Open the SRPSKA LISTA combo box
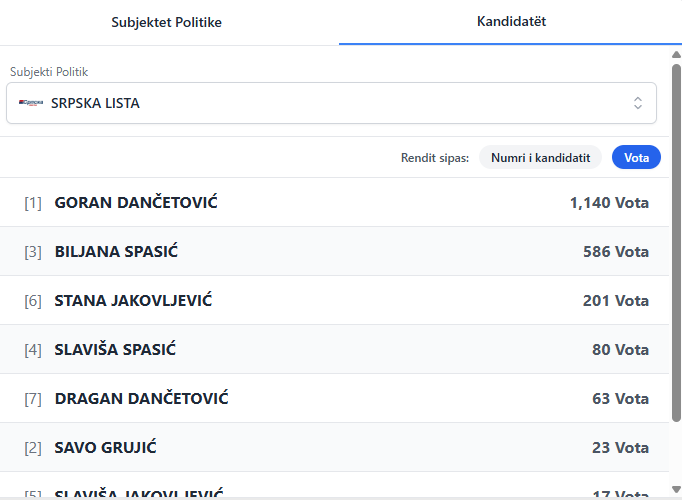Screen dimensions: 682x500 (330, 103)
